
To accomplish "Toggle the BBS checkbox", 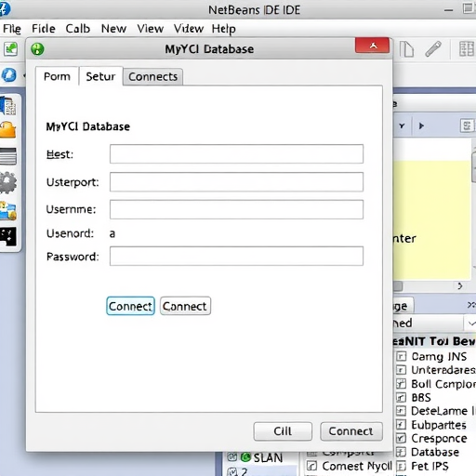I will [401, 397].
